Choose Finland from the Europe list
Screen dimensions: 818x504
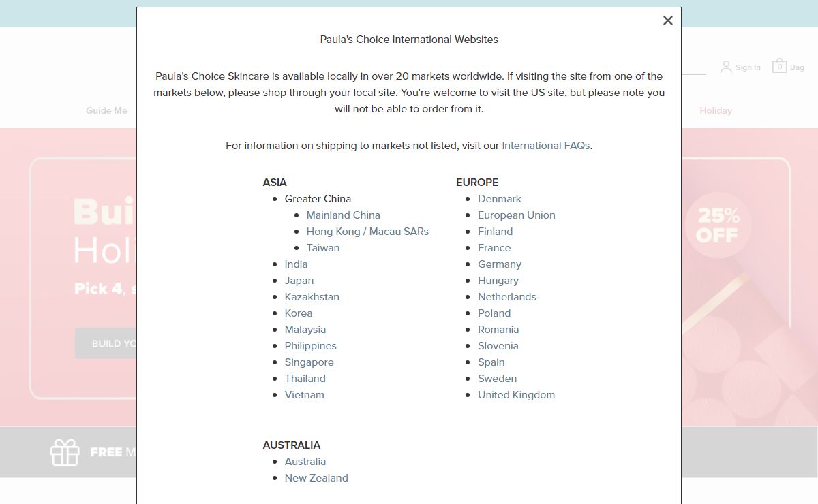[x=496, y=232]
